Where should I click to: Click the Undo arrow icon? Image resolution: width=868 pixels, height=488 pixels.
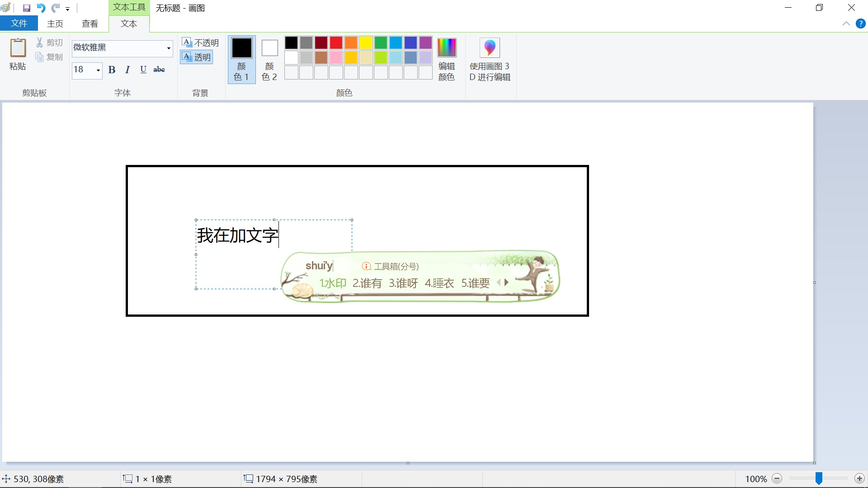click(x=41, y=8)
